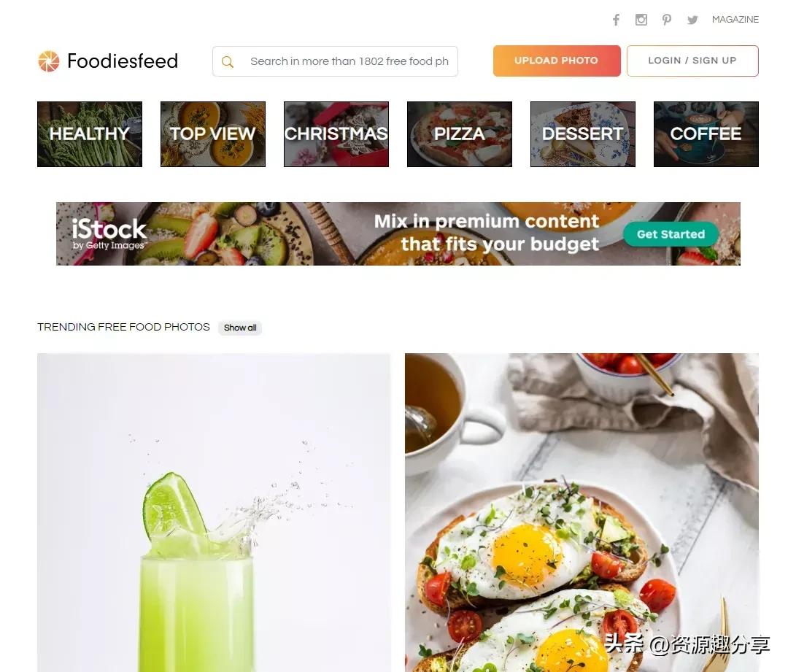This screenshot has height=672, width=788.
Task: Open the lime juice splash photo
Action: click(214, 513)
